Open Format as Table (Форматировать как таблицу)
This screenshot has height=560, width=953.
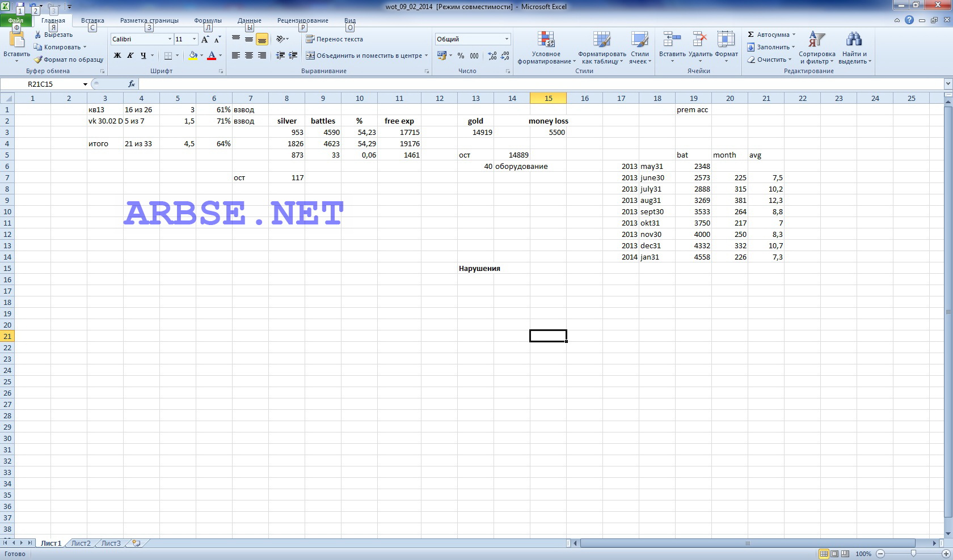pyautogui.click(x=602, y=48)
